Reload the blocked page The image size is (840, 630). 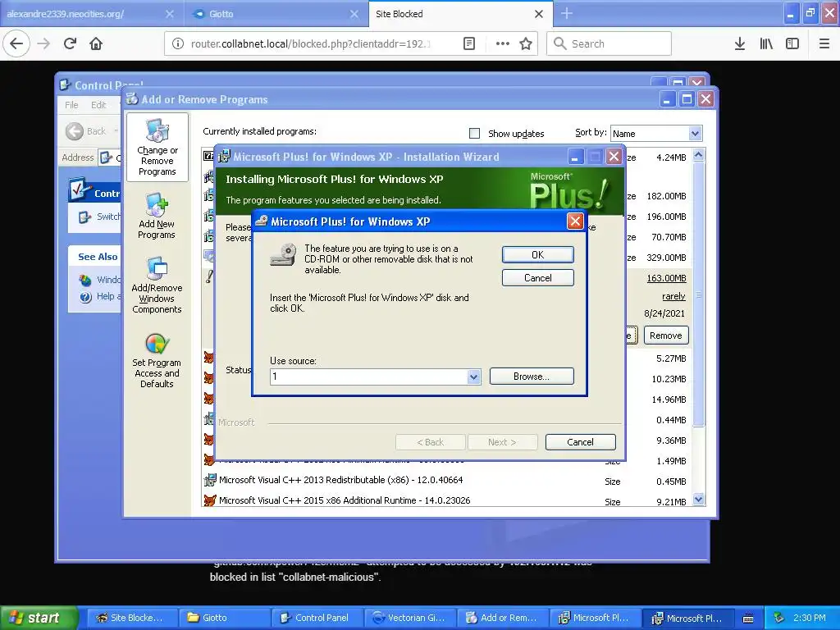point(71,43)
